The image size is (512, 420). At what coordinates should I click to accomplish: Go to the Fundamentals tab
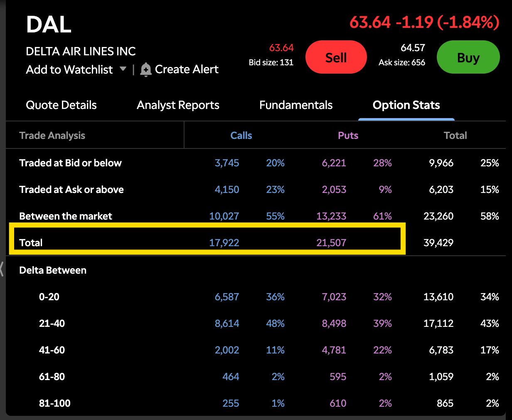[x=296, y=105]
